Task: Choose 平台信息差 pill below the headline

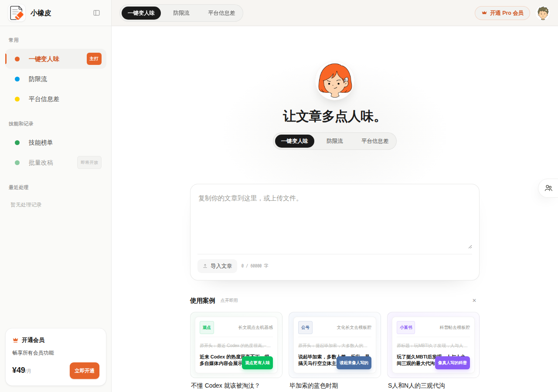Action: coord(375,141)
